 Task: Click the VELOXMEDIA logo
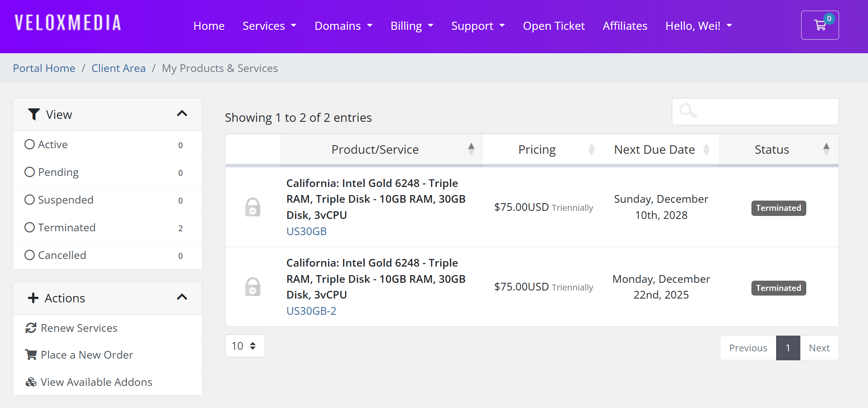coord(68,23)
